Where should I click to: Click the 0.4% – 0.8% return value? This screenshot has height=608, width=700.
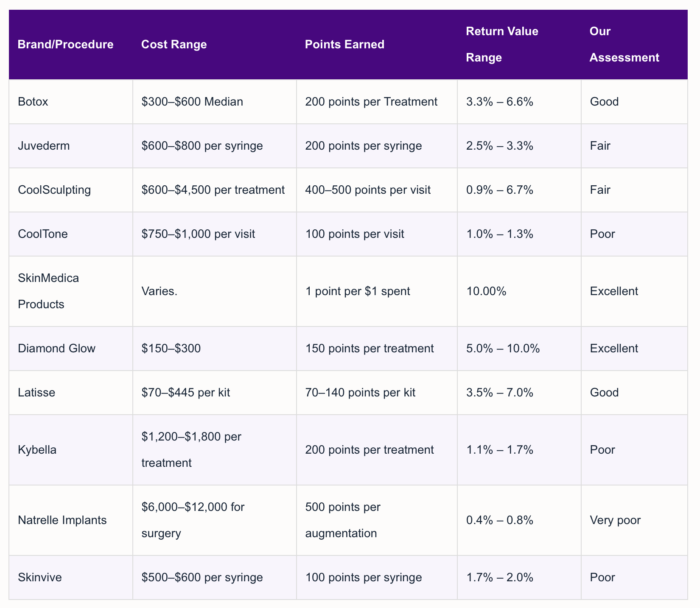pos(499,520)
